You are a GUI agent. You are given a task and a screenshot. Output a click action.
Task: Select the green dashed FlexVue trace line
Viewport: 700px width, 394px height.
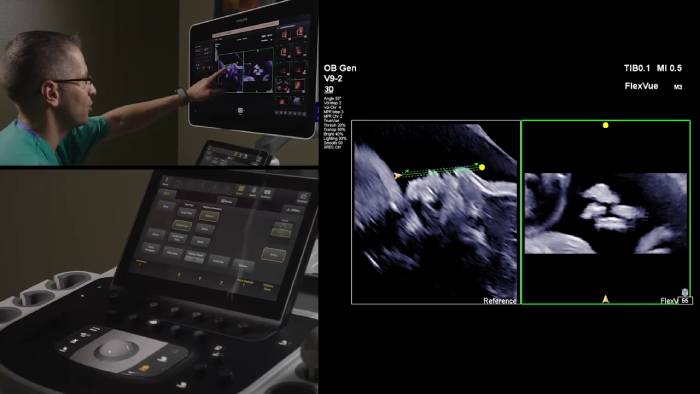(440, 172)
